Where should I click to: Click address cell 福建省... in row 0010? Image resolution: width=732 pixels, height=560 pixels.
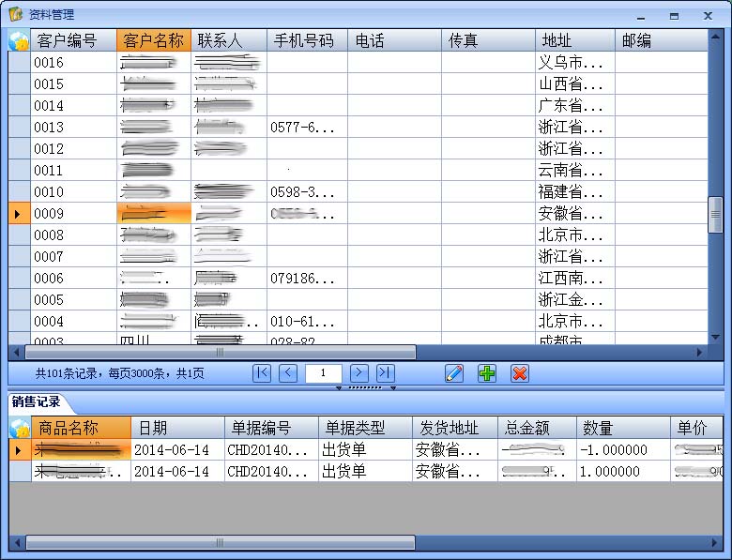click(575, 191)
